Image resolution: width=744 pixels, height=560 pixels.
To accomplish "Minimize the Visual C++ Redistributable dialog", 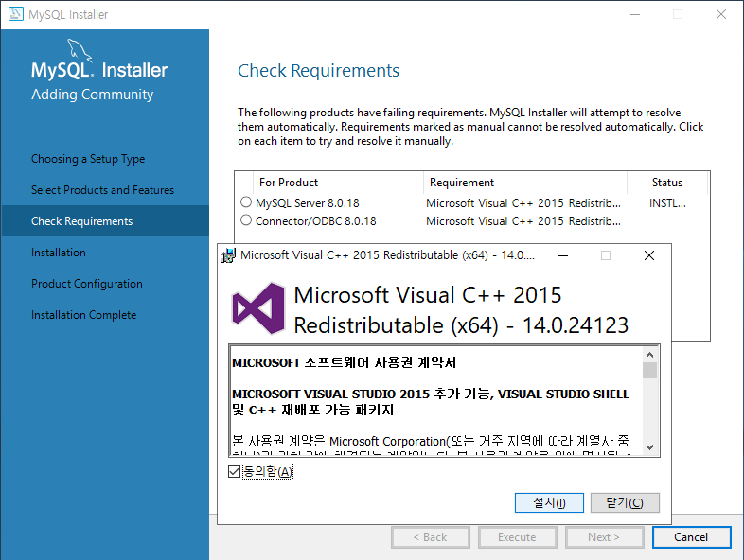I will pyautogui.click(x=563, y=255).
